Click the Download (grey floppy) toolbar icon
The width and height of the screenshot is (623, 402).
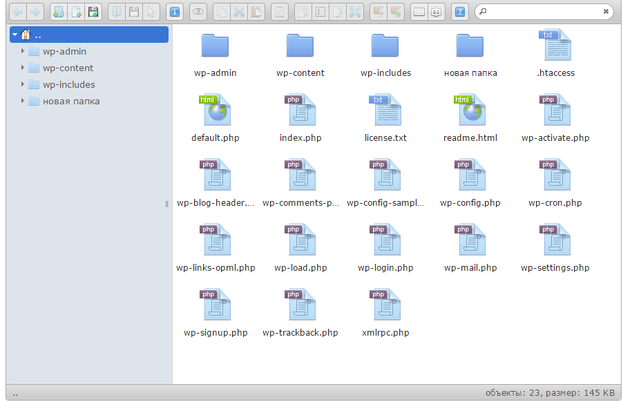[134, 12]
